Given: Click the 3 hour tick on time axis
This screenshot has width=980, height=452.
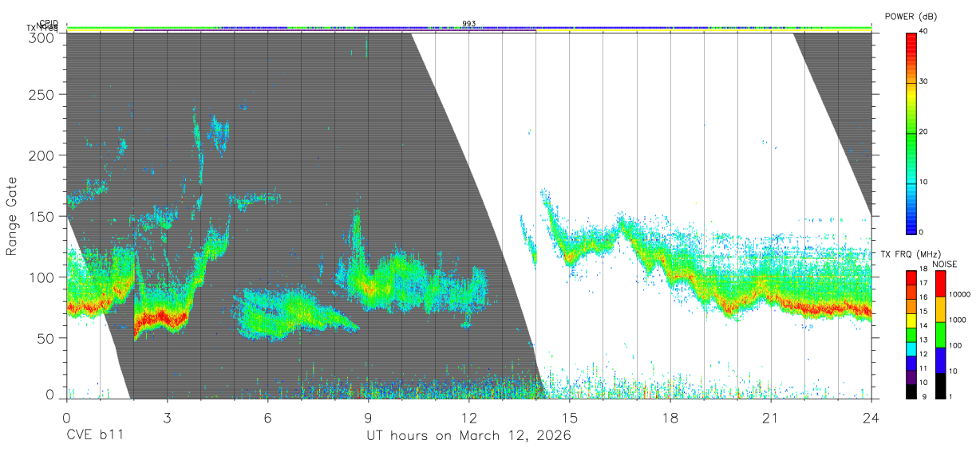Looking at the screenshot, I should [167, 418].
